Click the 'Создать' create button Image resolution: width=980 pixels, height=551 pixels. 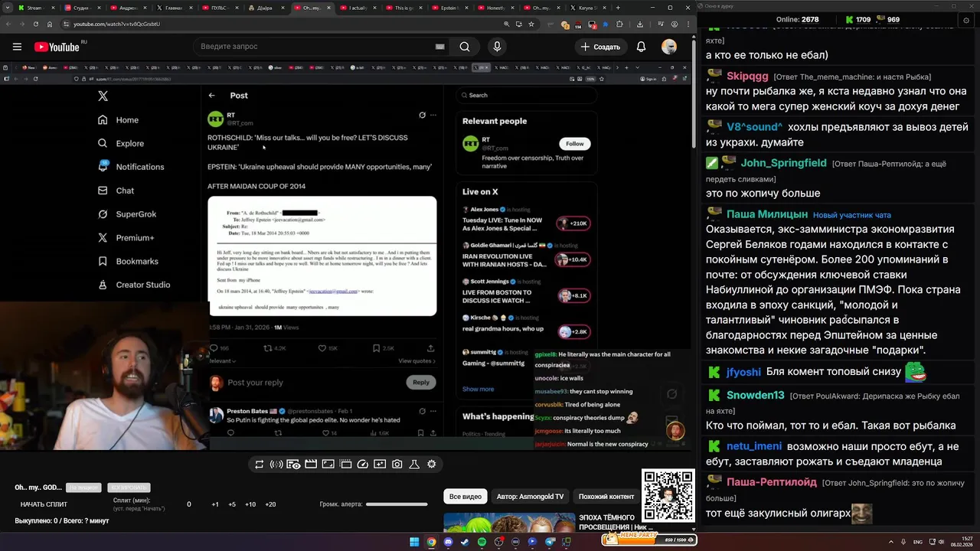click(x=601, y=47)
